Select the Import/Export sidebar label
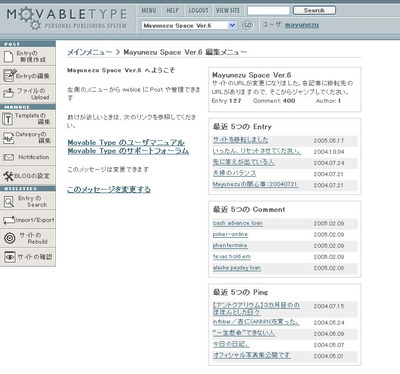The image size is (400, 374). pyautogui.click(x=35, y=220)
